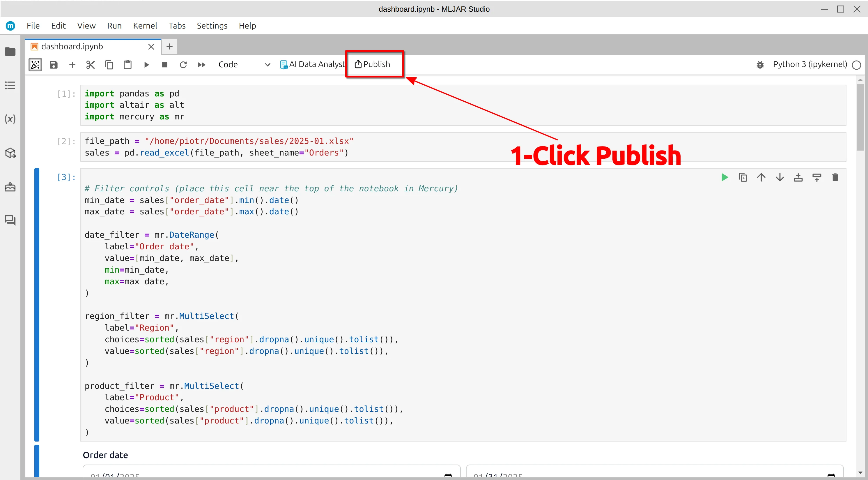Paste cell using the clipboard icon

click(128, 65)
